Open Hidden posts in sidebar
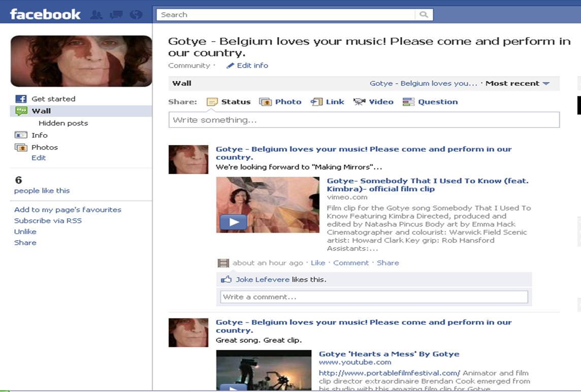 click(63, 123)
